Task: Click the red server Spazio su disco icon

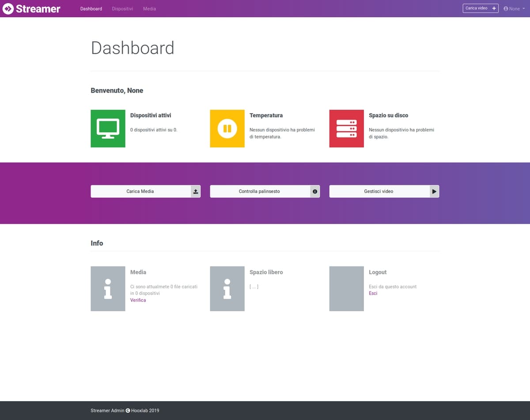Action: tap(346, 128)
